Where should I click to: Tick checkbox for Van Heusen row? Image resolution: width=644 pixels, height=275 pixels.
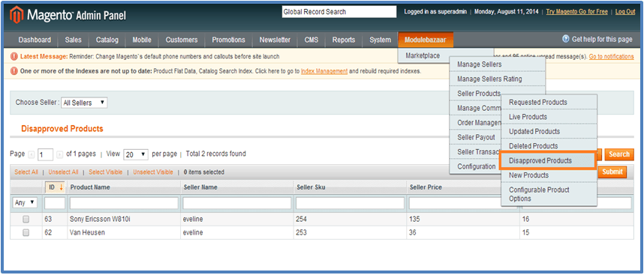tap(26, 233)
